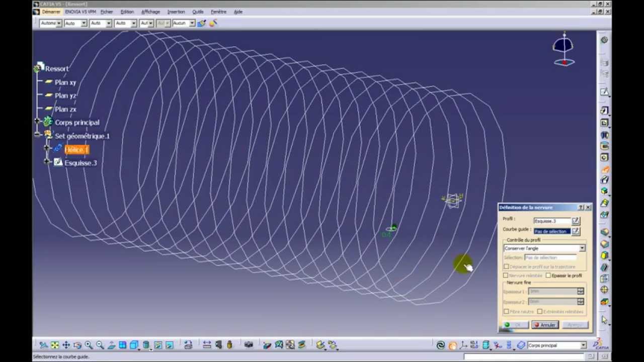Click the Swap visible space icon

[169, 345]
